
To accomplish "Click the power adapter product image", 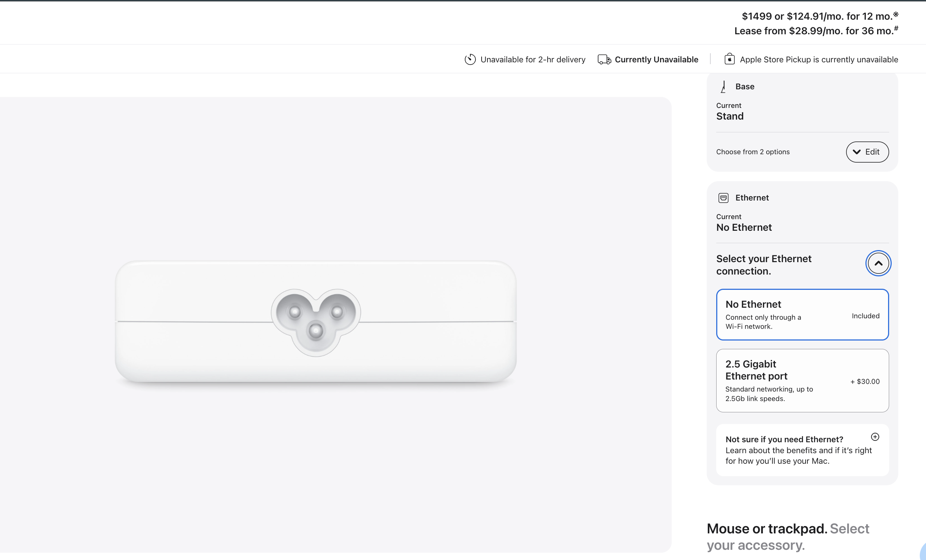I will pos(316,322).
